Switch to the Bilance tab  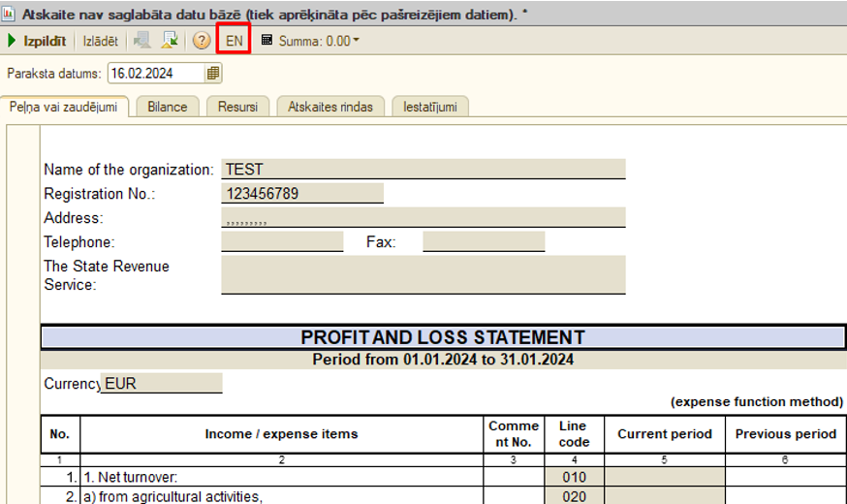point(167,107)
